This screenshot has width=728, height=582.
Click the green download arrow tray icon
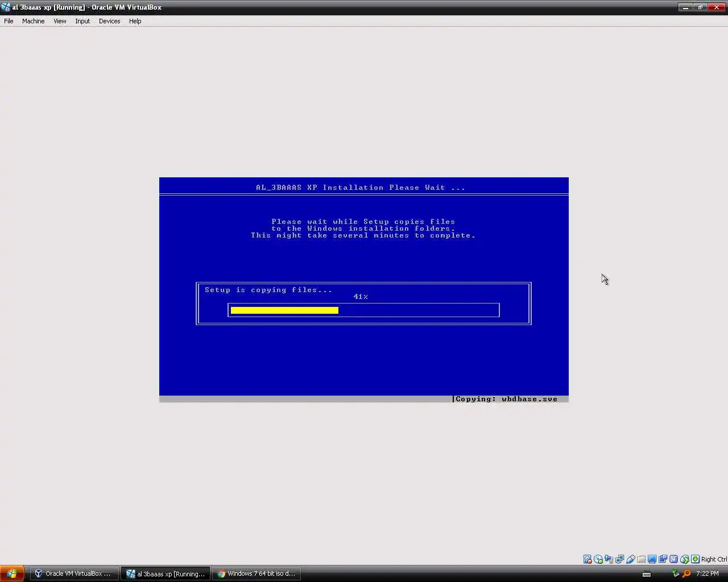tap(675, 573)
